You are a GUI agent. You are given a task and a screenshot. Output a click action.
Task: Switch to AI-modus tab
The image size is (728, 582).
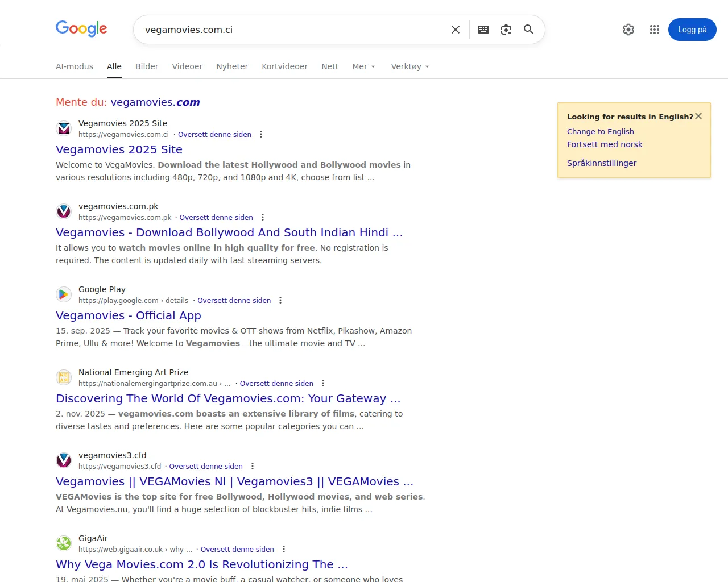pos(75,66)
